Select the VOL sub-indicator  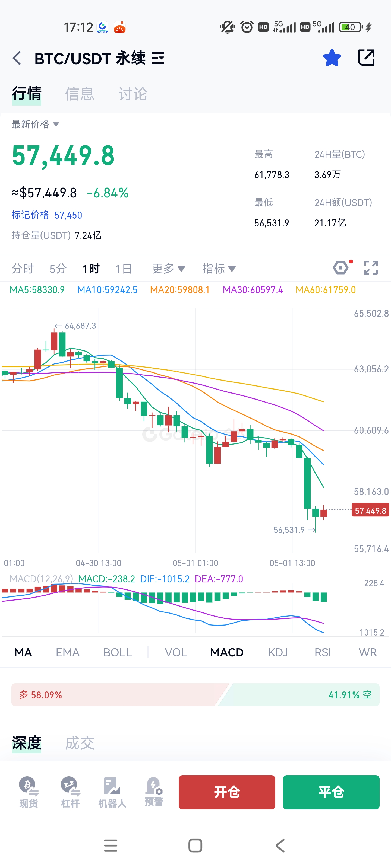pos(176,652)
